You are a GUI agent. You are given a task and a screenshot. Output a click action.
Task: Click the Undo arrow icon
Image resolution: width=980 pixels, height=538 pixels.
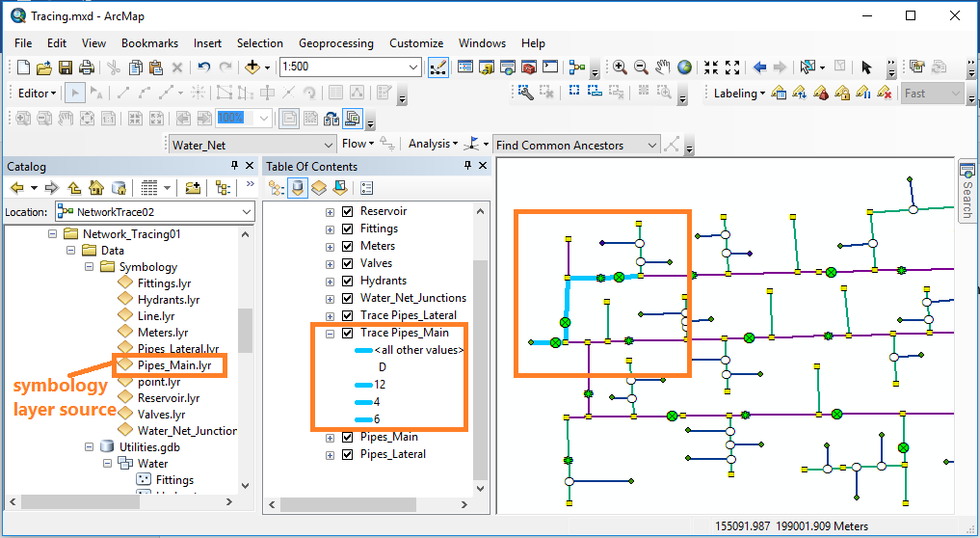tap(203, 67)
